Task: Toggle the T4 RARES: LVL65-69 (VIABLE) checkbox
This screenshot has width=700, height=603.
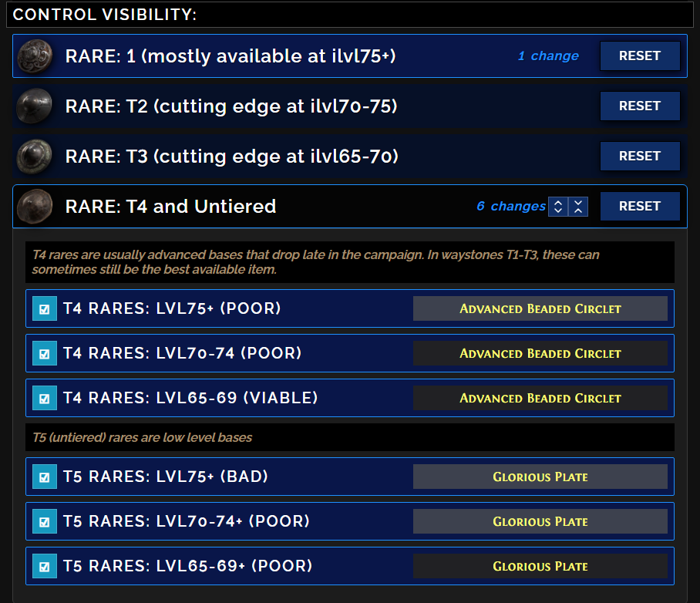Action: pos(45,398)
